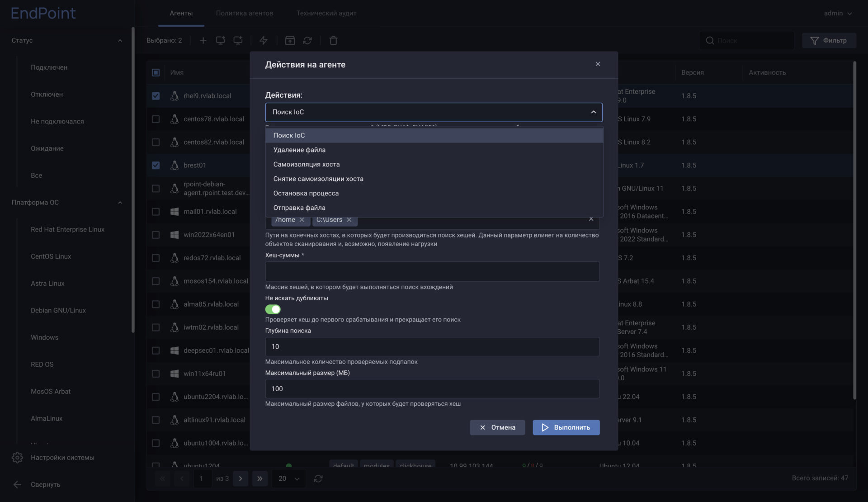Open the page size 20 dropdown
Image resolution: width=868 pixels, height=502 pixels.
click(288, 478)
